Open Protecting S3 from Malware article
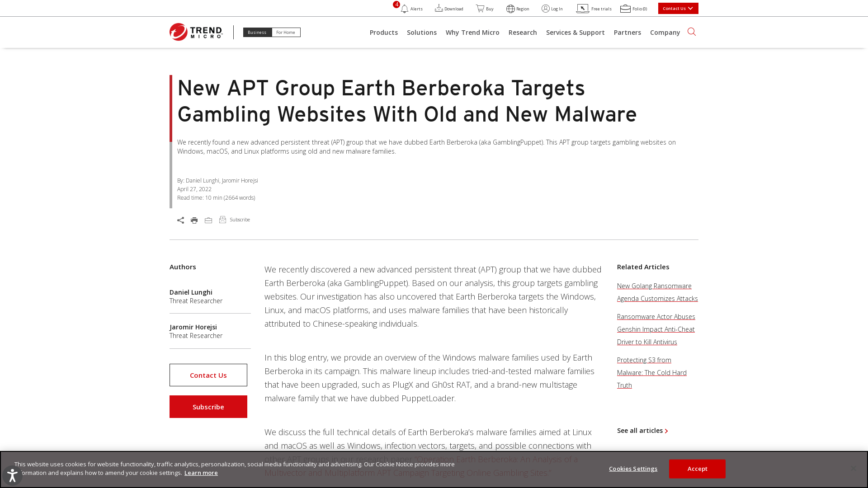 click(652, 373)
